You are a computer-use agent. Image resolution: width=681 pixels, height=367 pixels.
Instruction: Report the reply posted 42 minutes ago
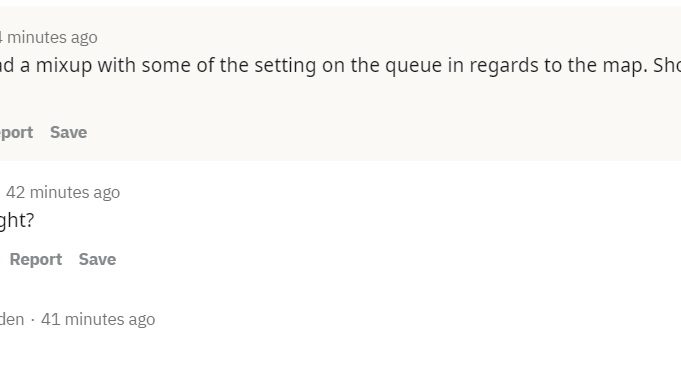tap(36, 259)
